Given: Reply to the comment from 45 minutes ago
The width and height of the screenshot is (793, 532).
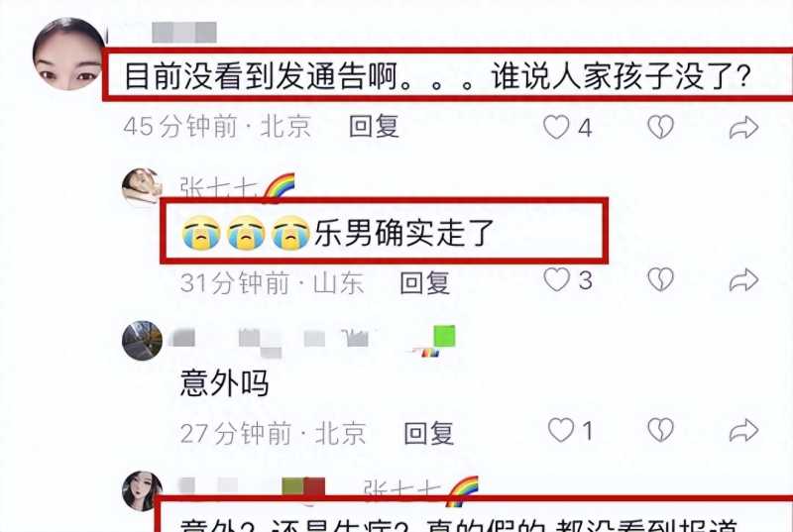Looking at the screenshot, I should click(x=375, y=126).
